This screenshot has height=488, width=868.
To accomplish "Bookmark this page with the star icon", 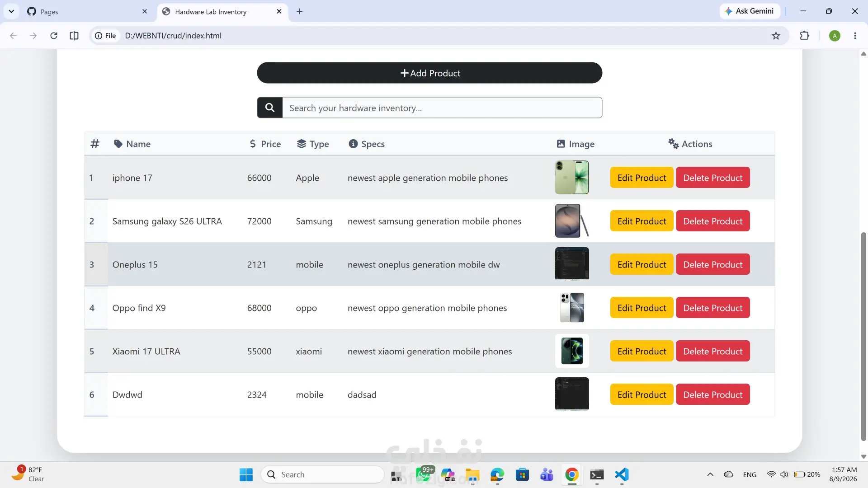I will tap(776, 36).
